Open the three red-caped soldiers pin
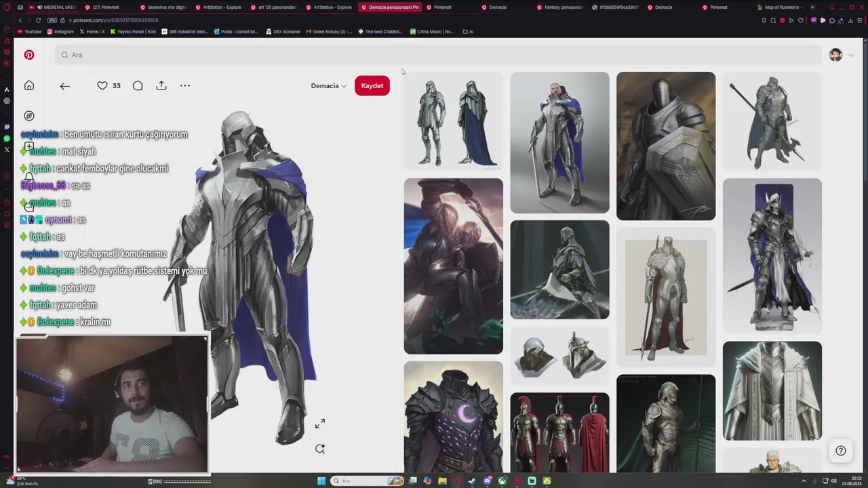 559,432
